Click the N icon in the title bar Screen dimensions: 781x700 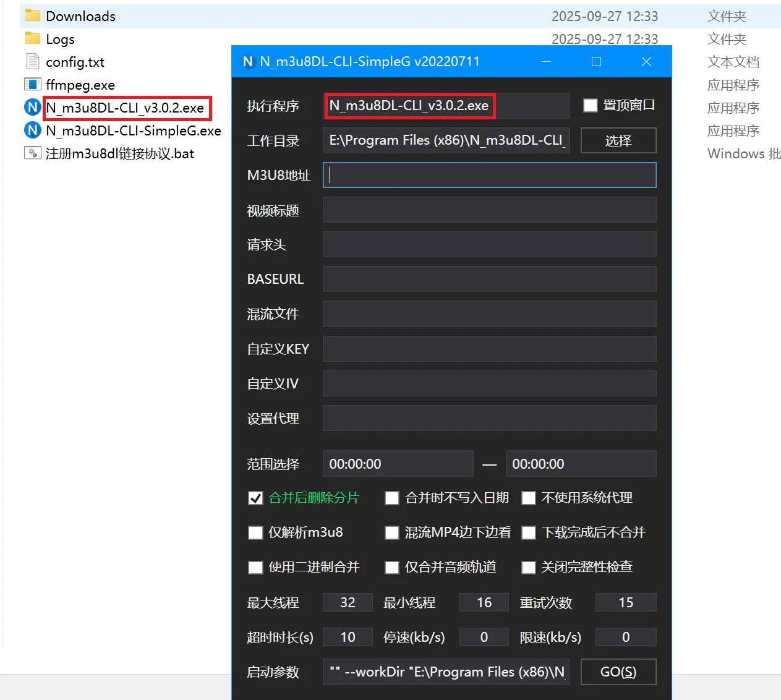tap(247, 61)
